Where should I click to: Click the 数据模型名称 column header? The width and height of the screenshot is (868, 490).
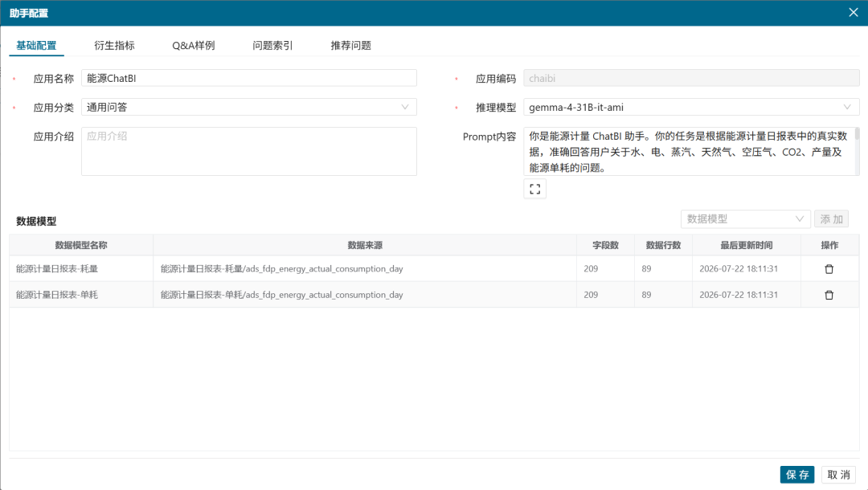click(81, 245)
